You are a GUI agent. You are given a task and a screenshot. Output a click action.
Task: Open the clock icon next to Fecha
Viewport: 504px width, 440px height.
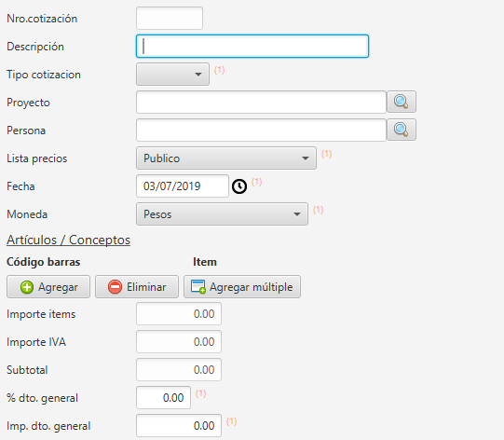pyautogui.click(x=239, y=186)
